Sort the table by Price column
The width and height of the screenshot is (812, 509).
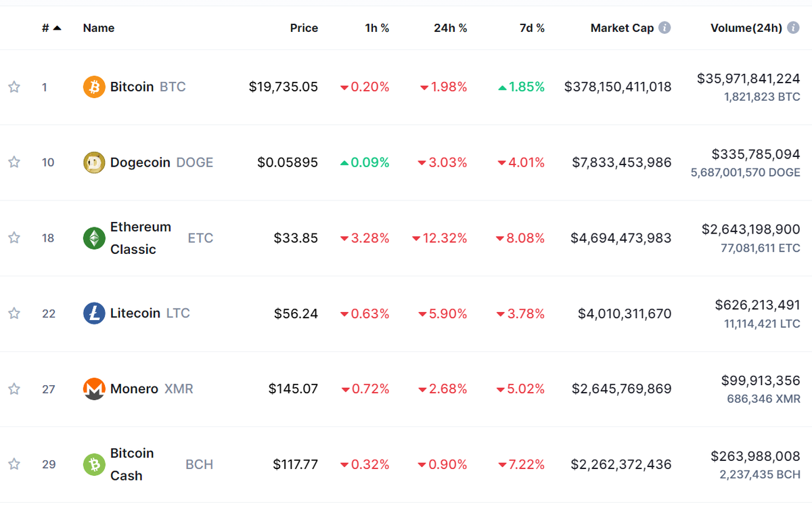(304, 28)
